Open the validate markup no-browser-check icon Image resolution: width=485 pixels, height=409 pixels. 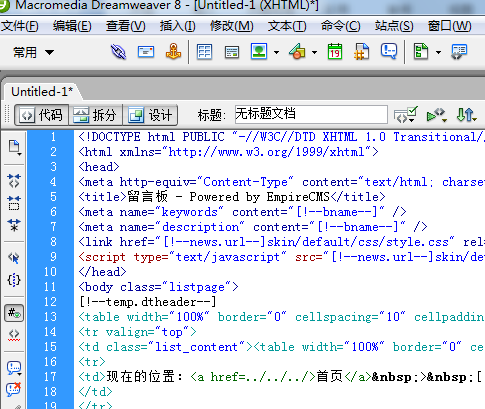coord(405,115)
